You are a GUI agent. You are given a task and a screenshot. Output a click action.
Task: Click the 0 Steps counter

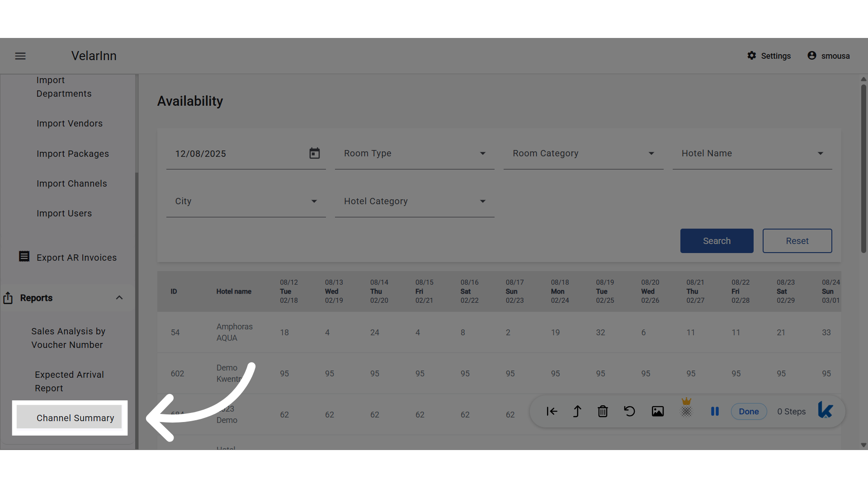coord(792,412)
